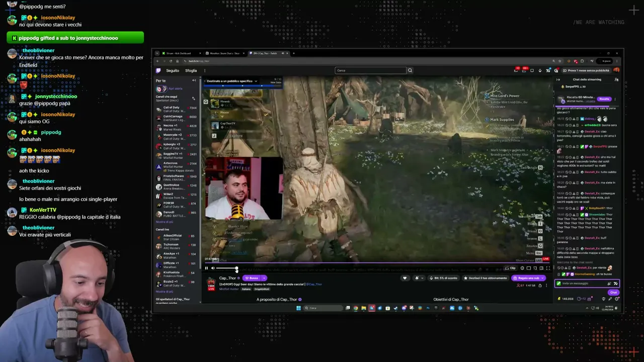
Task: Open the notification bell dropdown under video
Action: click(419, 278)
